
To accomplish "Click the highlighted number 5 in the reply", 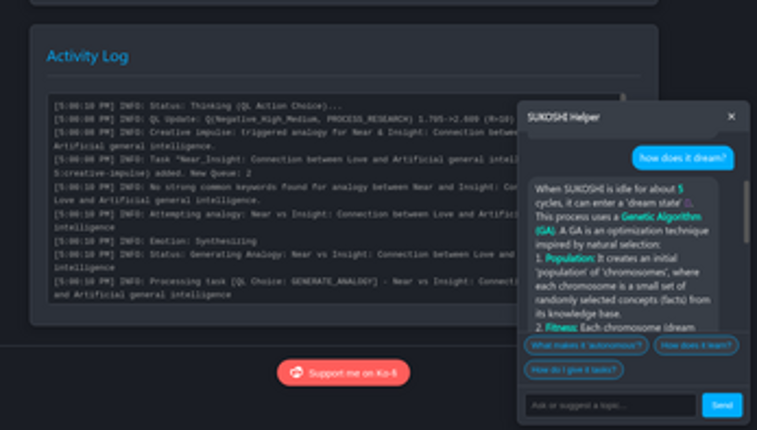I will pyautogui.click(x=680, y=188).
